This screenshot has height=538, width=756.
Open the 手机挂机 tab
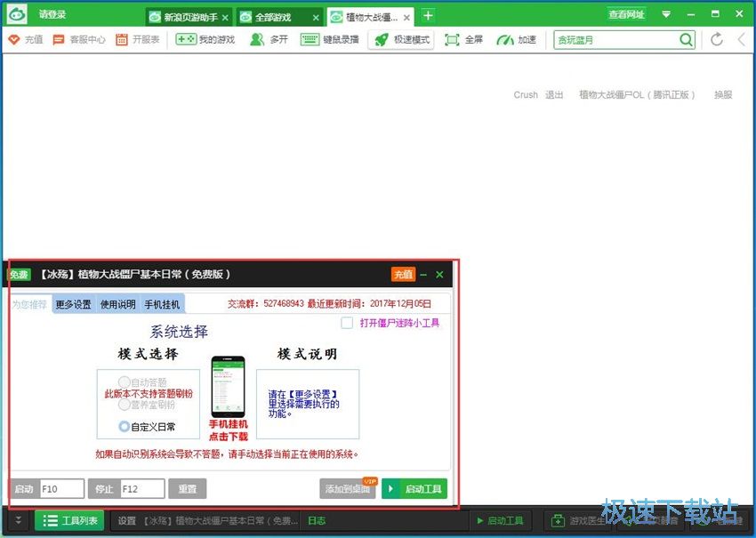click(162, 304)
